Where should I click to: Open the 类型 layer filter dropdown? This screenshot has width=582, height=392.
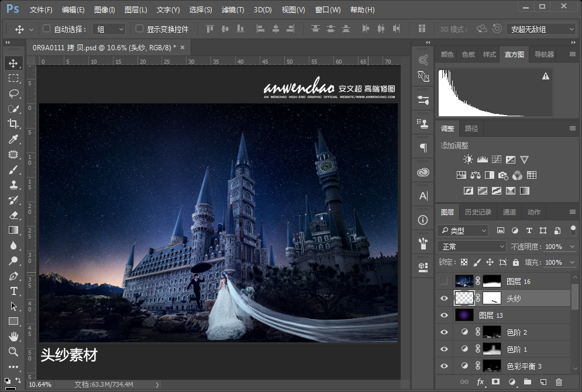click(463, 231)
